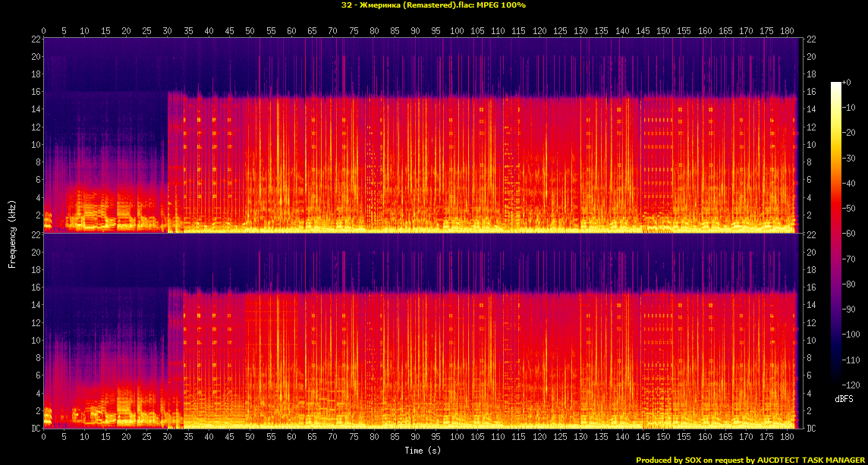Click the +0 white top of the color scale bar
The width and height of the screenshot is (868, 465).
click(836, 83)
